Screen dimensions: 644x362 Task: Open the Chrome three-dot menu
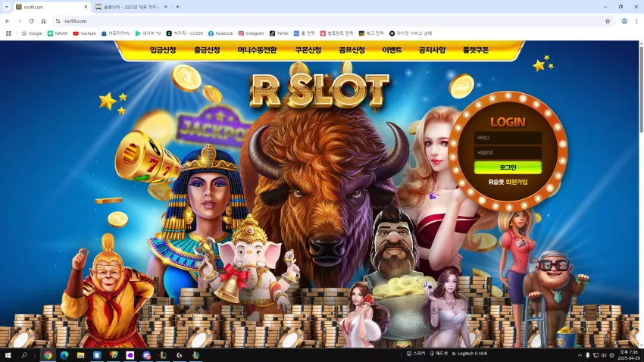tap(636, 21)
